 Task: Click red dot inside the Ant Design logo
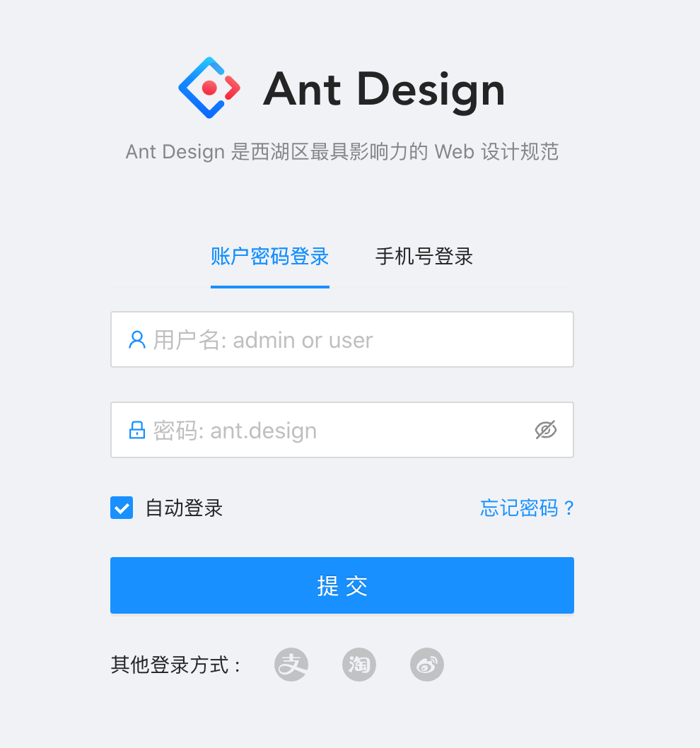(209, 88)
